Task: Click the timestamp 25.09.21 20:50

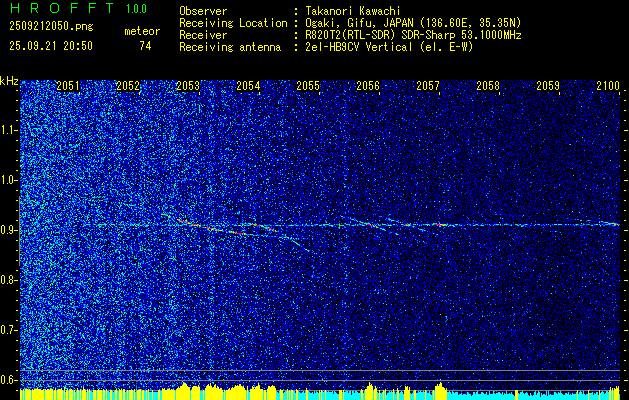Action: tap(51, 46)
